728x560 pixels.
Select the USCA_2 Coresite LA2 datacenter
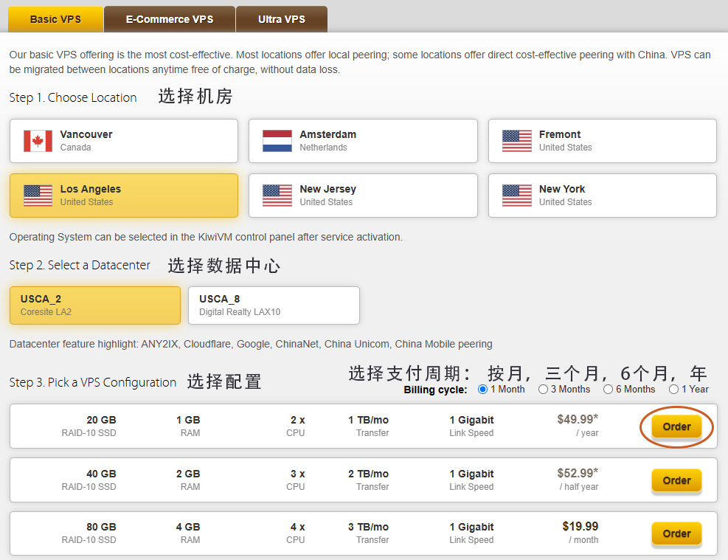[x=94, y=305]
